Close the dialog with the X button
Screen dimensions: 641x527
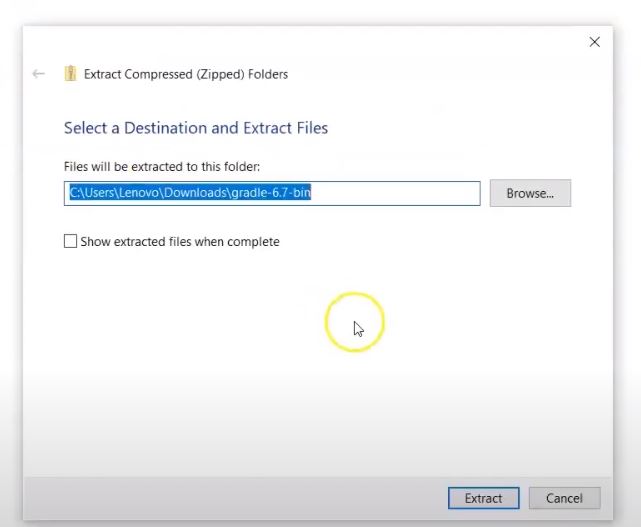coord(594,42)
